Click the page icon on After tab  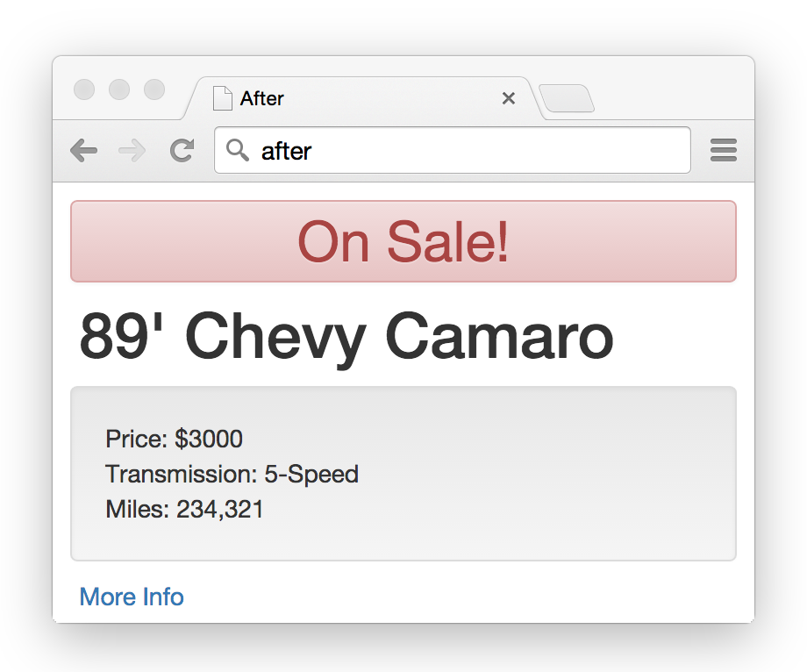tap(223, 98)
